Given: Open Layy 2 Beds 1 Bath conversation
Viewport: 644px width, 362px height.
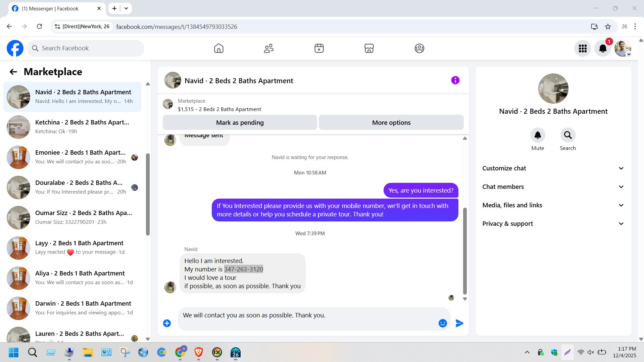Looking at the screenshot, I should [72, 248].
